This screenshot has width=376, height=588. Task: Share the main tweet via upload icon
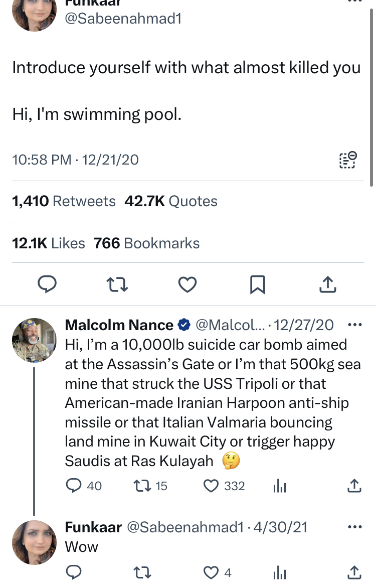(327, 285)
